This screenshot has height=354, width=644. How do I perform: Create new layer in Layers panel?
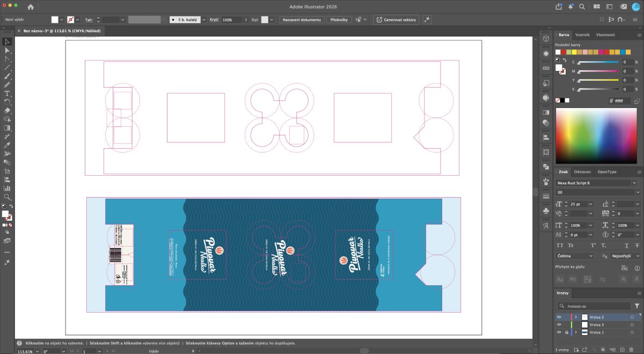(x=623, y=350)
